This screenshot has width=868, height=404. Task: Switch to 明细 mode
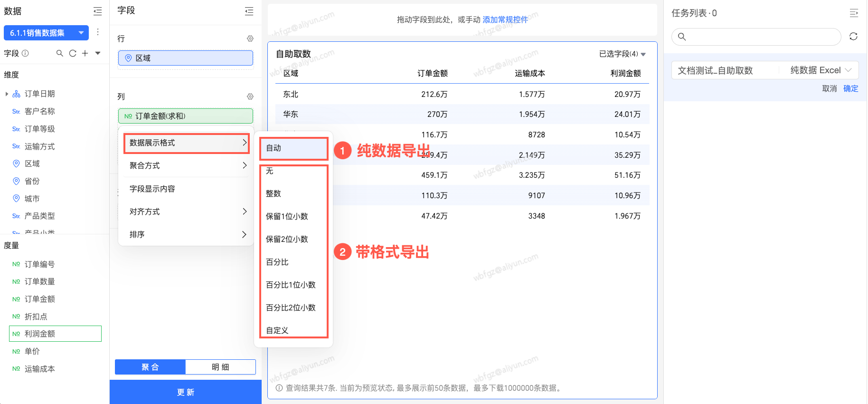point(220,367)
